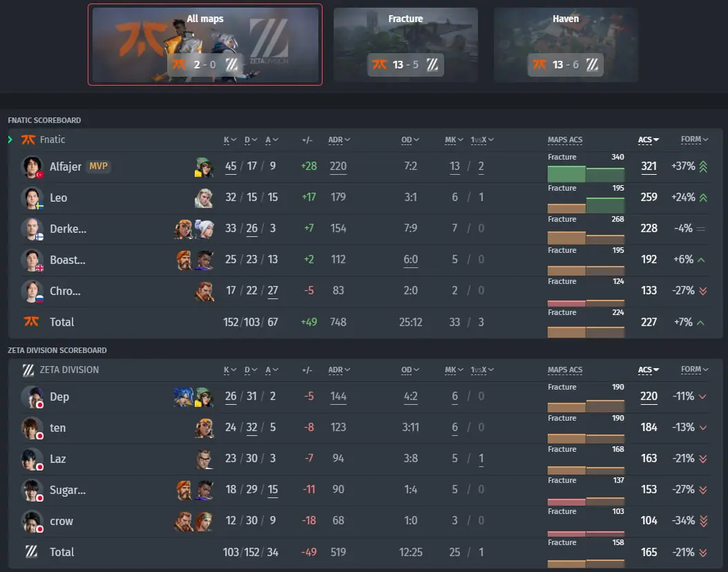728x572 pixels.
Task: Click ten's agent icon
Action: [204, 428]
